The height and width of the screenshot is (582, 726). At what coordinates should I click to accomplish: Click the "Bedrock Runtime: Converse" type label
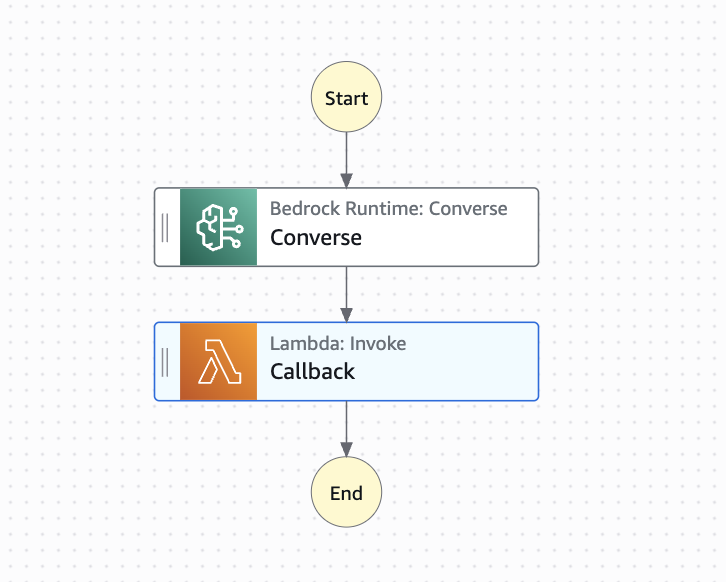tap(388, 209)
